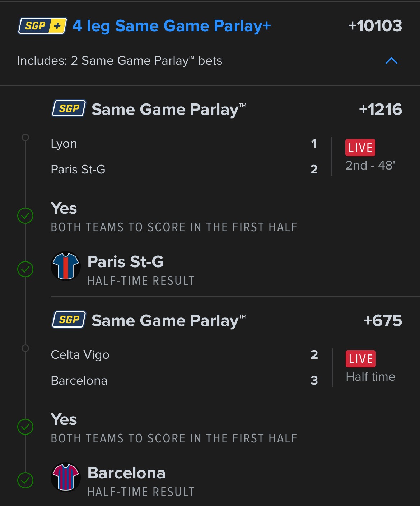
Task: Collapse the included parlay bets chevron
Action: pos(391,61)
